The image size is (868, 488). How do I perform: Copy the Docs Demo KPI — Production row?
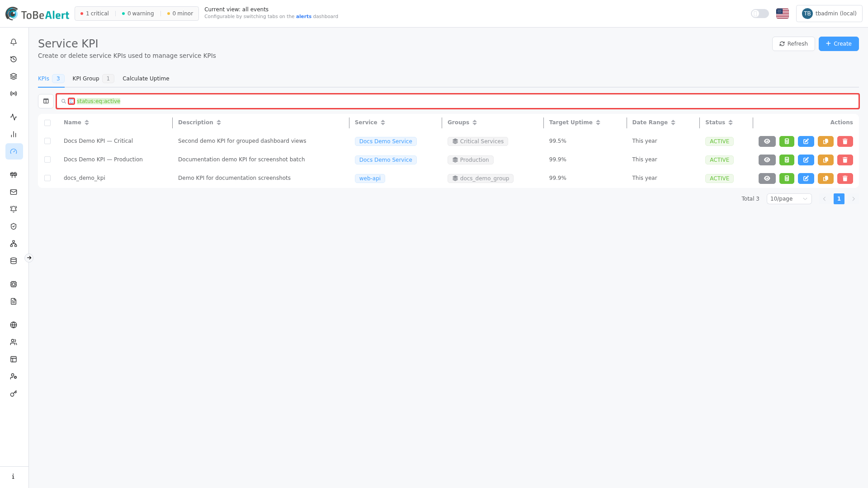tap(826, 160)
